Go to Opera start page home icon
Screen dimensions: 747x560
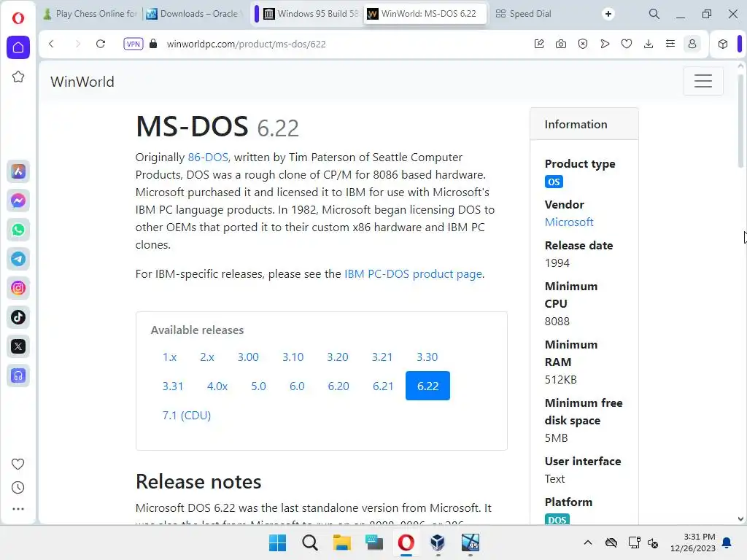(18, 47)
